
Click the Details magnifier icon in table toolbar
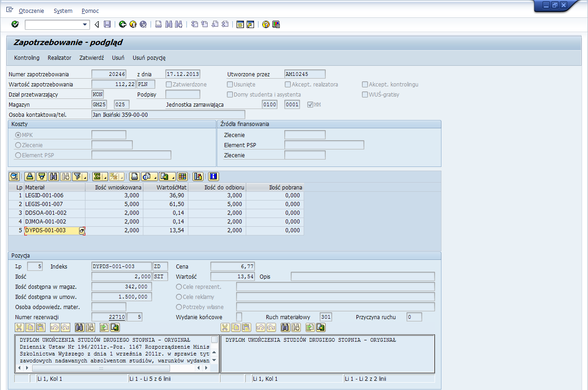point(14,176)
